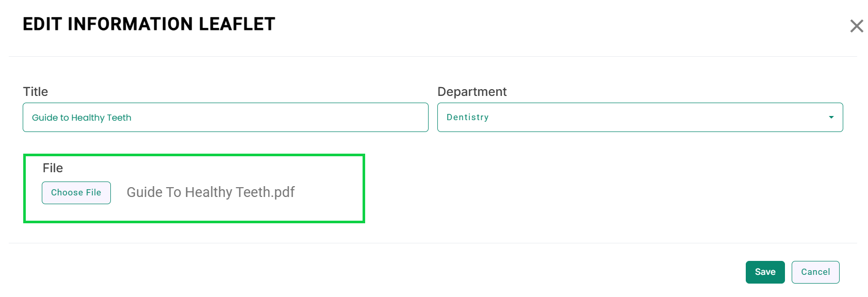Click the word 'Healthy' in Title field

click(88, 118)
